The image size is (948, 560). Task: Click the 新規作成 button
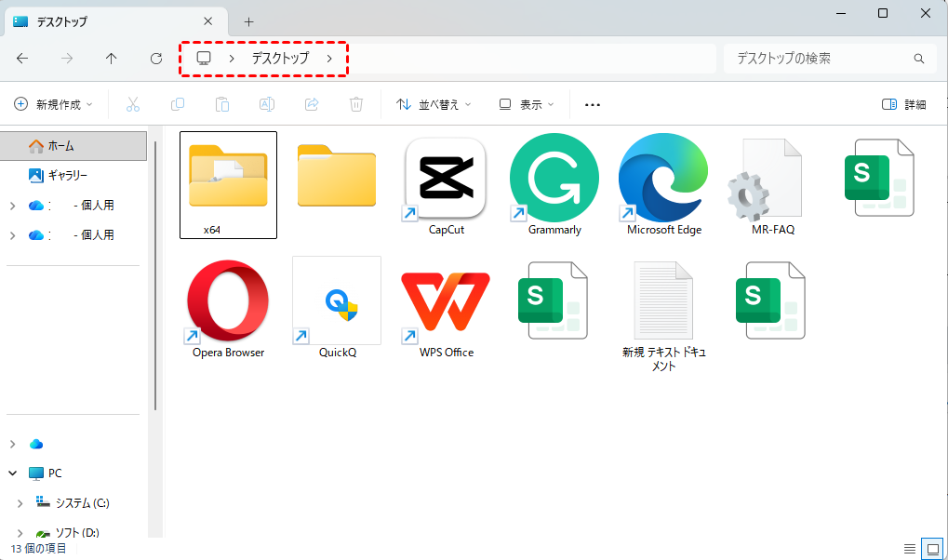54,105
